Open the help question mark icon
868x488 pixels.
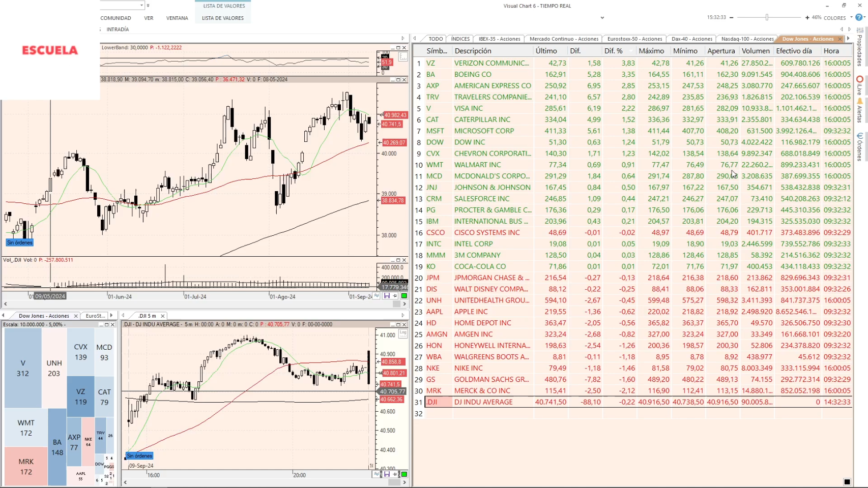coord(859,17)
